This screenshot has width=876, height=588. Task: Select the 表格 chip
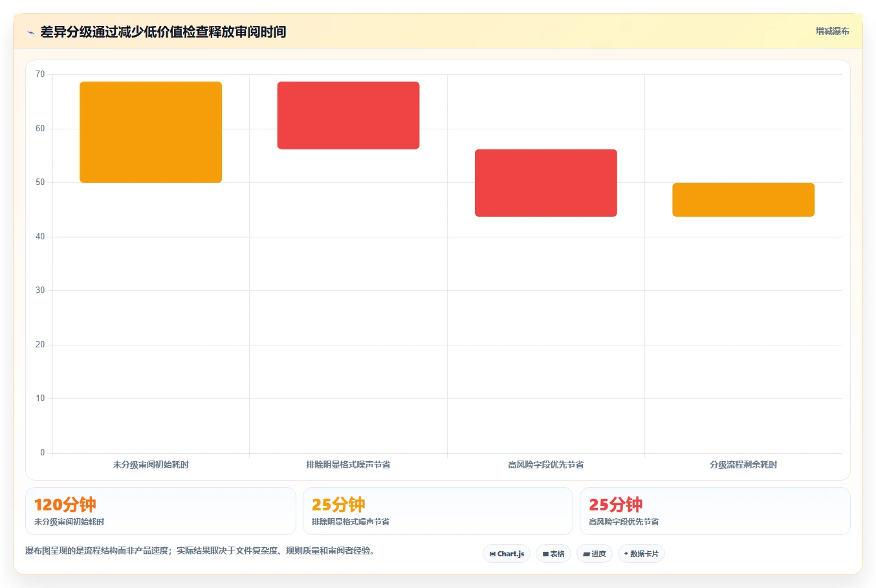[x=553, y=554]
